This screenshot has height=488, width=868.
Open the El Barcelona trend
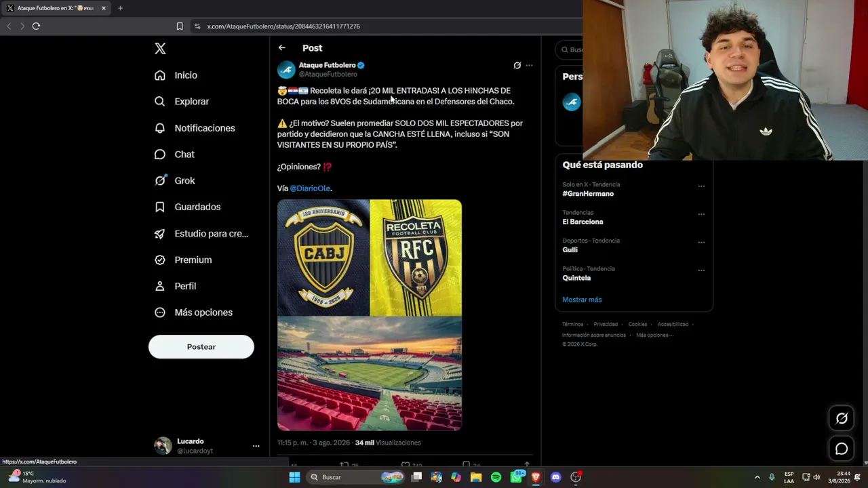click(x=583, y=222)
